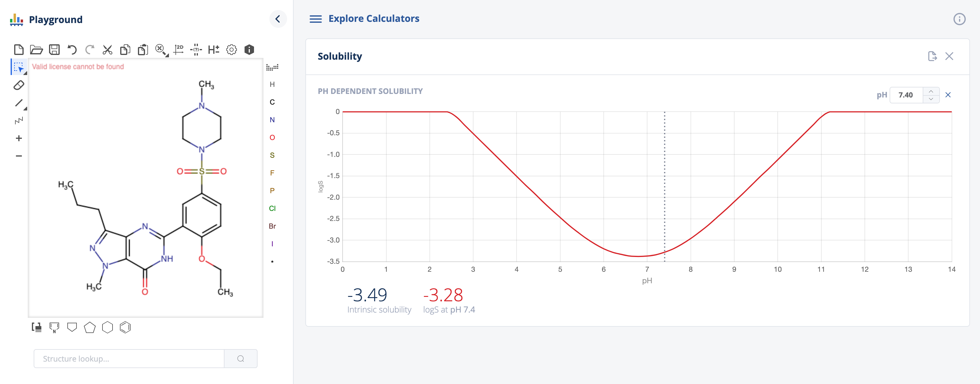The height and width of the screenshot is (384, 980).
Task: Click the Undo arrow icon
Action: [72, 49]
